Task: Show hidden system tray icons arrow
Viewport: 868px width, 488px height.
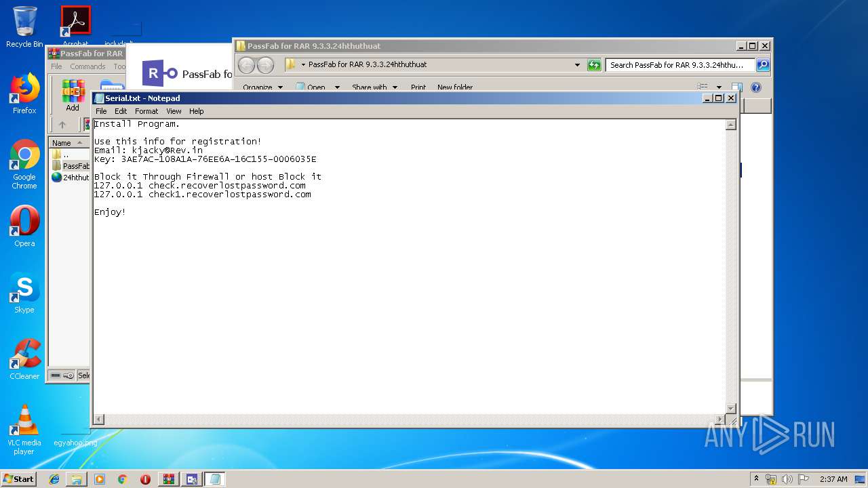Action: point(756,479)
